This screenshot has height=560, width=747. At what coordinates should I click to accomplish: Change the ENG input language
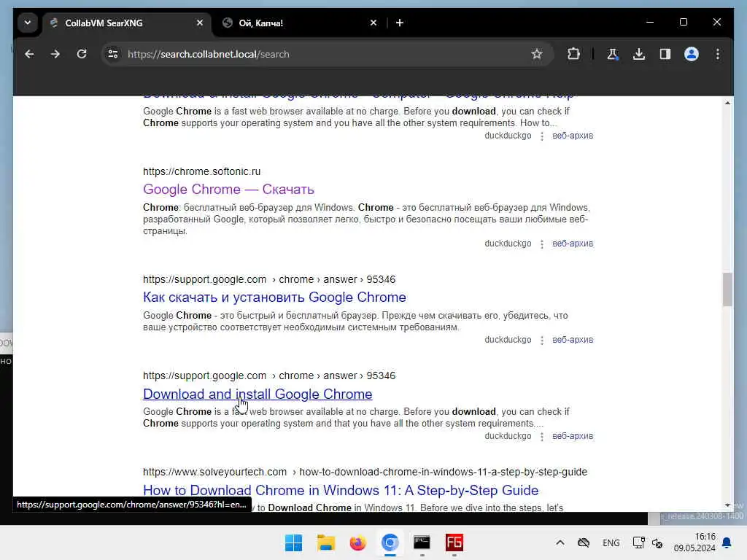611,542
